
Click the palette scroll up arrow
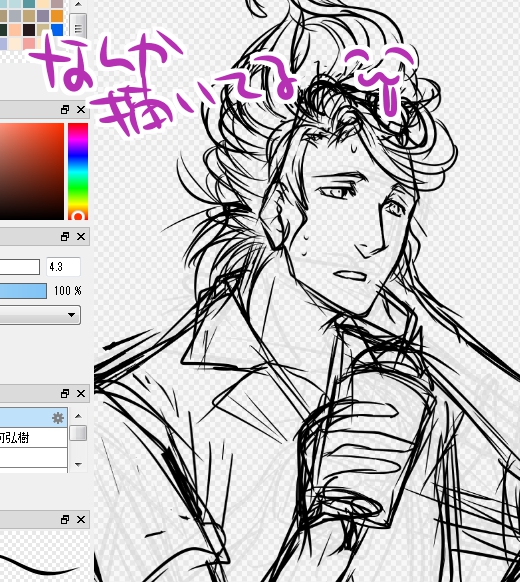tap(78, 4)
